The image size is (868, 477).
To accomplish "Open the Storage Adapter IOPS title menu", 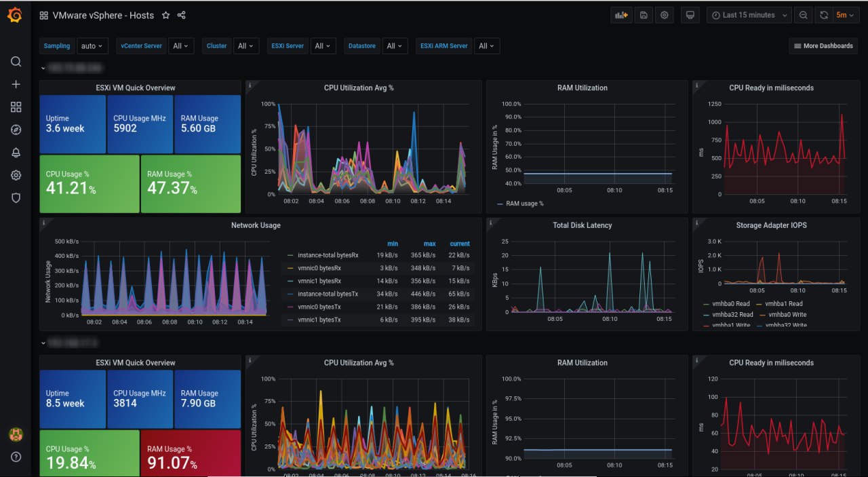I will coord(771,225).
